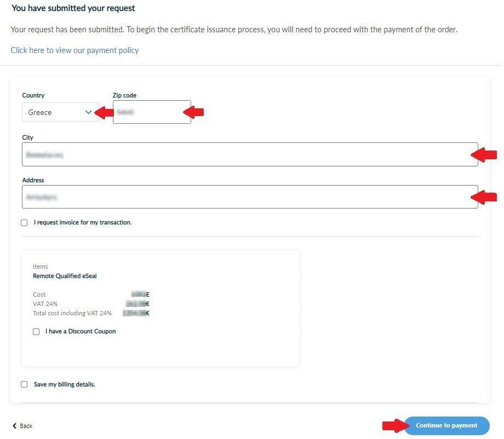Open the Country selector showing Greece
The height and width of the screenshot is (439, 504).
(55, 112)
